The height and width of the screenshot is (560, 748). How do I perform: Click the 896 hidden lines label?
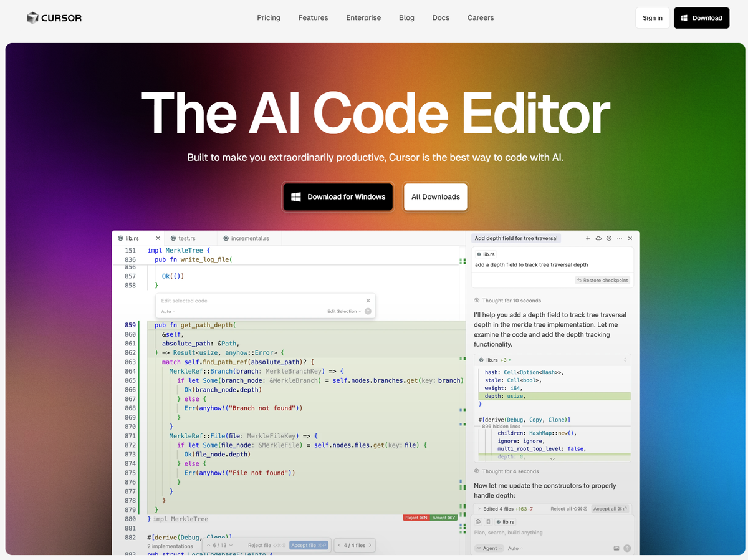tap(502, 427)
